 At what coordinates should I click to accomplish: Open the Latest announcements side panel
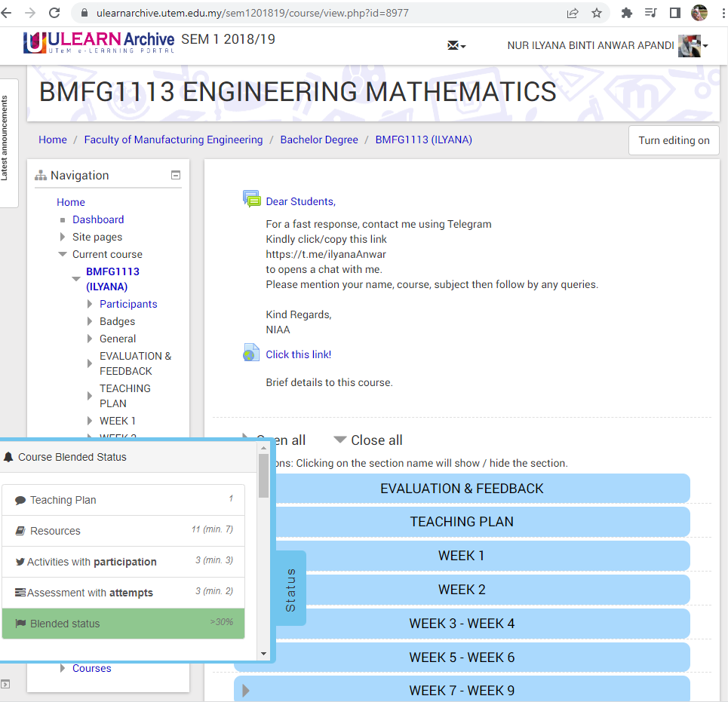click(6, 139)
